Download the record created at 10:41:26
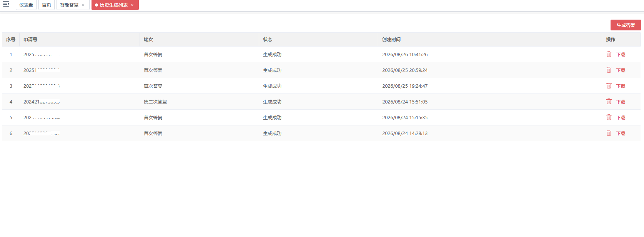 click(621, 55)
